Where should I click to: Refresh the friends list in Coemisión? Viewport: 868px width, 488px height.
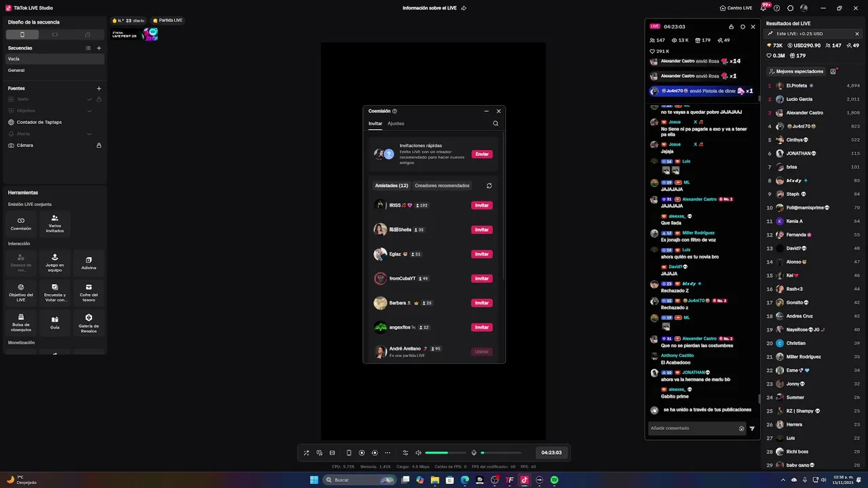[x=489, y=186]
